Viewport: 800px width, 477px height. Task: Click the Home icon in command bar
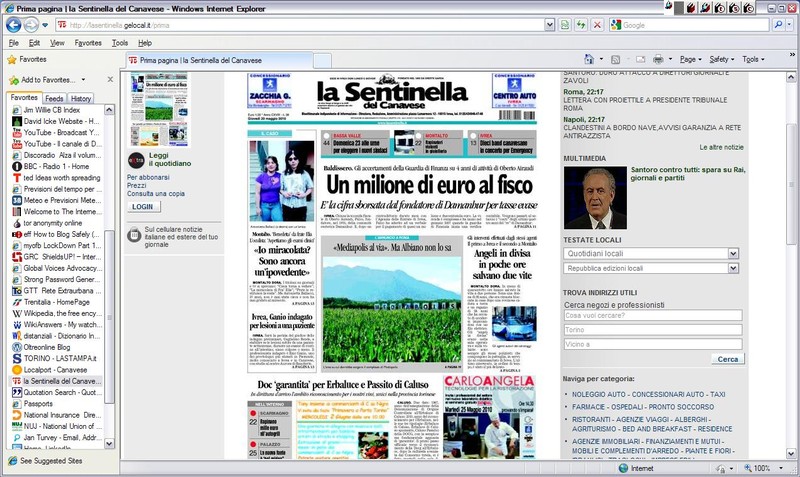pos(589,59)
